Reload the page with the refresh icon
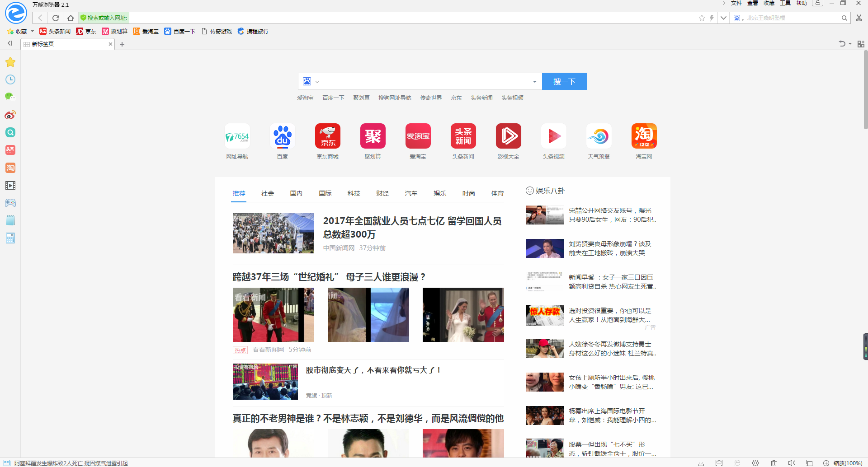Image resolution: width=868 pixels, height=467 pixels. pos(56,18)
